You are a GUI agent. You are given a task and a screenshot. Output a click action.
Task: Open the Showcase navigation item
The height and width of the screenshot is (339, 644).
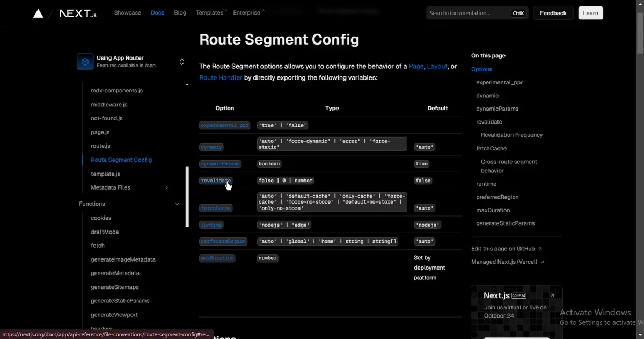[x=127, y=13]
